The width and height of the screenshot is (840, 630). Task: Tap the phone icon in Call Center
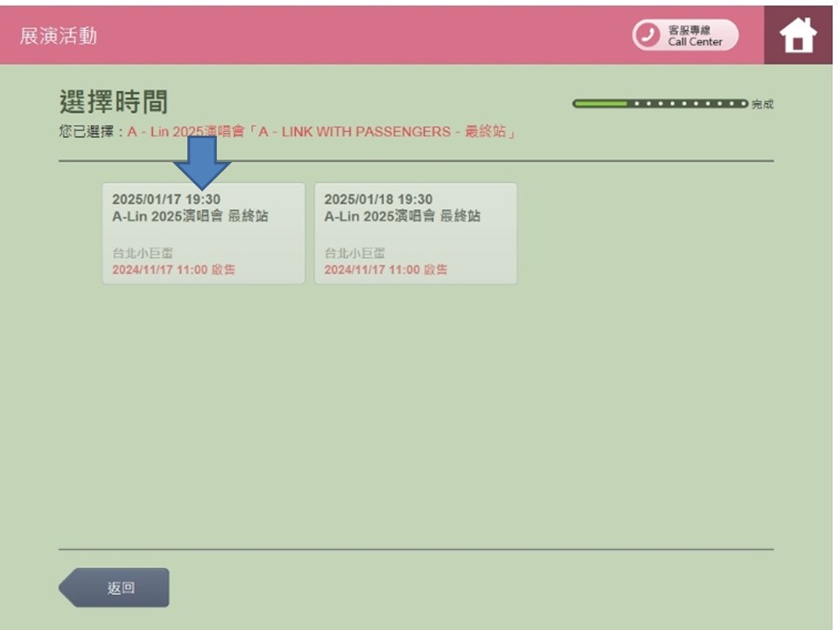tap(648, 35)
